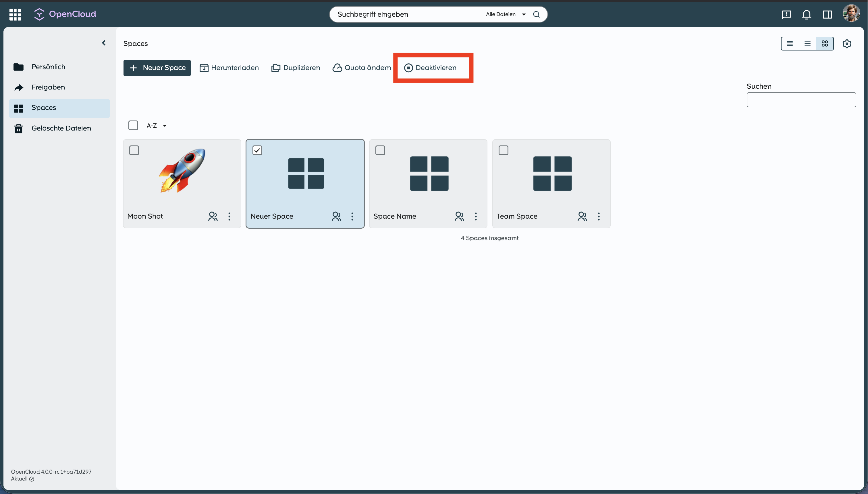Toggle the right sidebar panel icon
This screenshot has height=494, width=868.
click(827, 15)
